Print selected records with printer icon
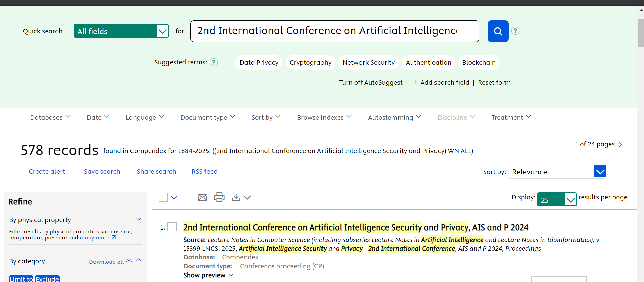The width and height of the screenshot is (644, 282). click(219, 197)
